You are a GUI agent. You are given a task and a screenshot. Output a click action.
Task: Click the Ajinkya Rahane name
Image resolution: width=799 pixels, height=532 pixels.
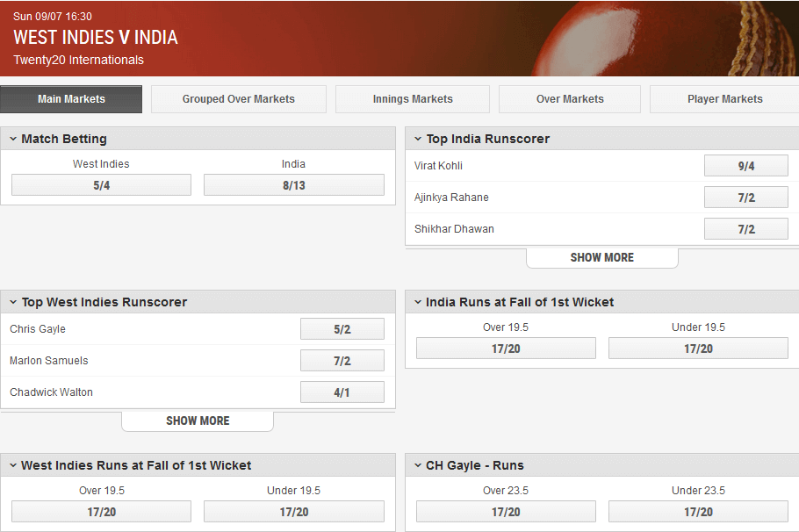click(x=451, y=198)
